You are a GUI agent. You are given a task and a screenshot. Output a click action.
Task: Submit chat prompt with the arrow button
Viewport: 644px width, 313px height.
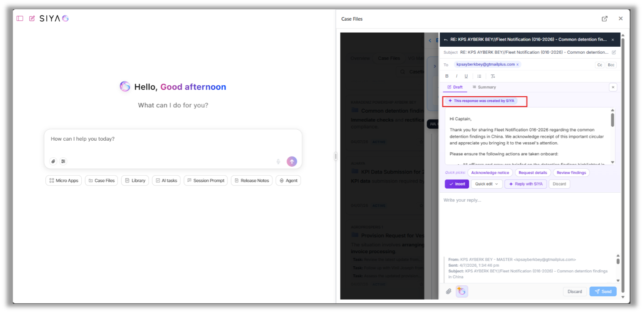coord(292,161)
